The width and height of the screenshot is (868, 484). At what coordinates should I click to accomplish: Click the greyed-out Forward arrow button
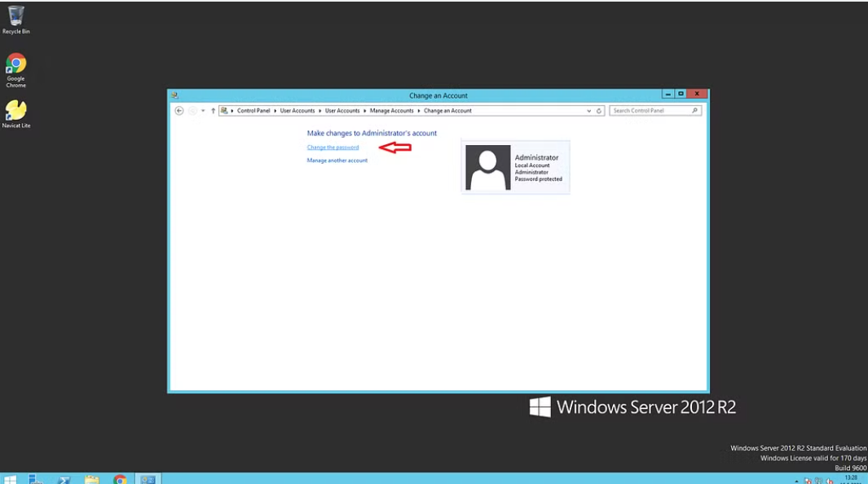pyautogui.click(x=192, y=111)
